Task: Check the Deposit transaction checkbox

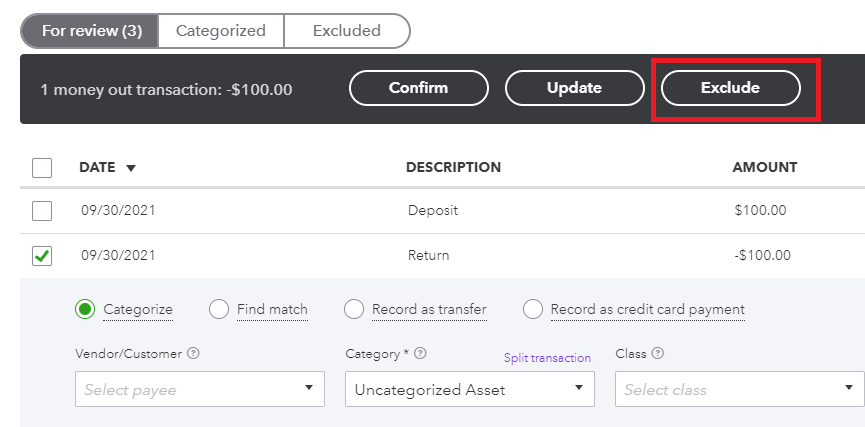Action: 42,211
